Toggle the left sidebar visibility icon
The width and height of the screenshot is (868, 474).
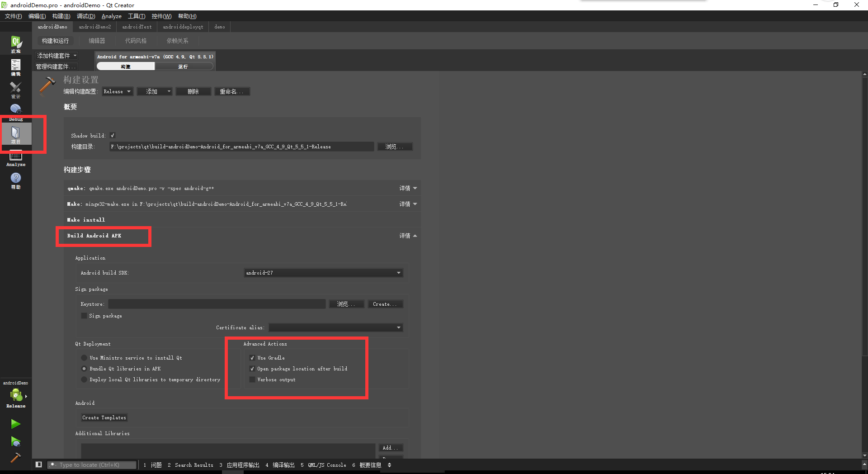coord(39,465)
